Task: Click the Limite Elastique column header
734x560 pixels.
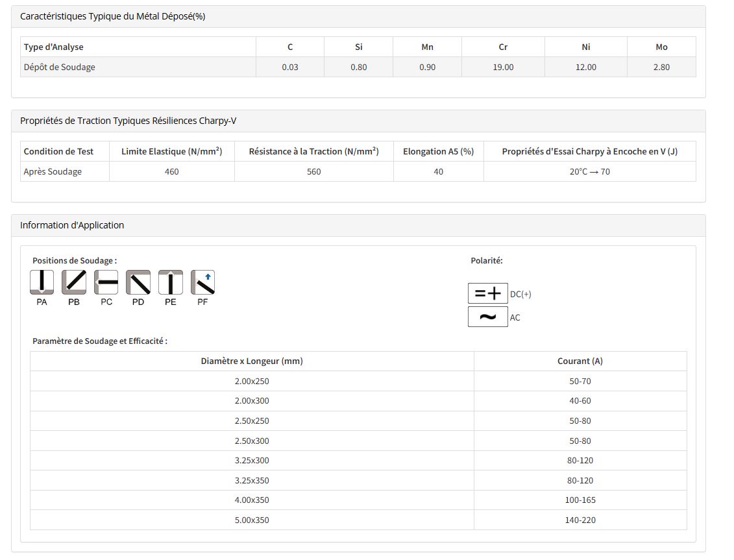Action: 171,151
